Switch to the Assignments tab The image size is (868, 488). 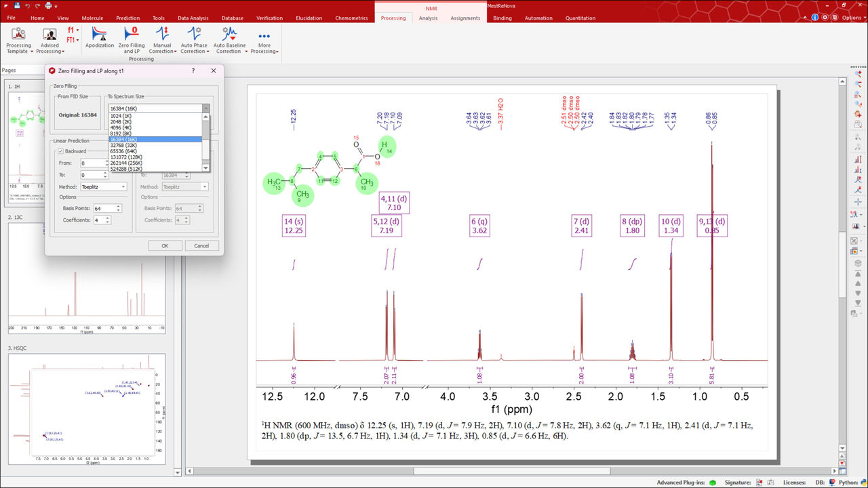pos(465,18)
